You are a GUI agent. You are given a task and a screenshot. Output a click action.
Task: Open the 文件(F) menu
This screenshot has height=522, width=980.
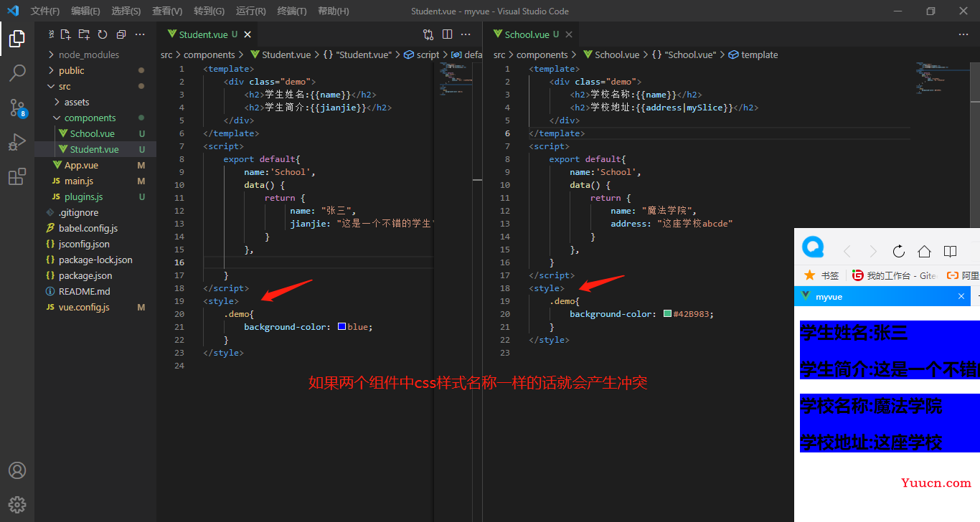pyautogui.click(x=45, y=11)
